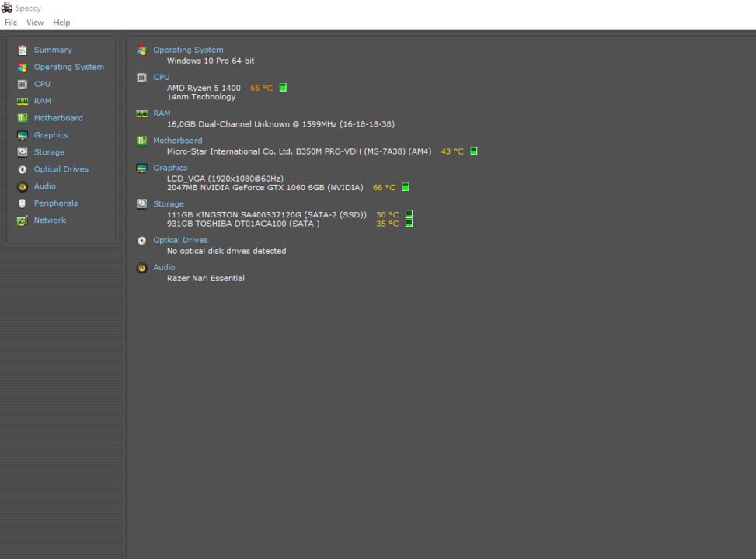
Task: Click the Storage drive icon in sidebar
Action: (23, 152)
